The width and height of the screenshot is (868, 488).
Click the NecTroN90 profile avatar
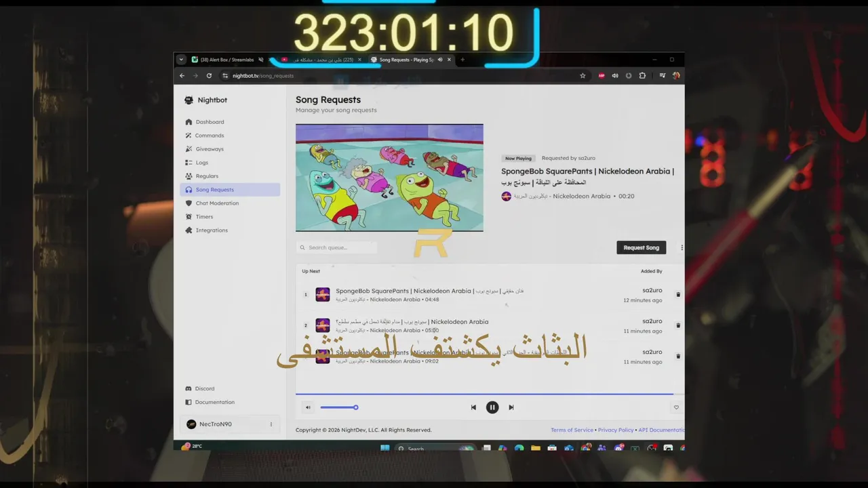coord(191,424)
